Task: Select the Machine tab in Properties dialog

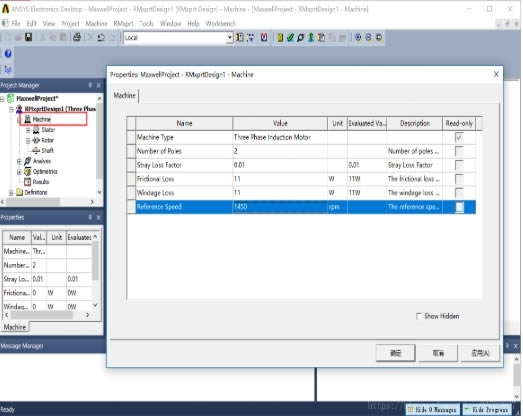Action: [124, 95]
